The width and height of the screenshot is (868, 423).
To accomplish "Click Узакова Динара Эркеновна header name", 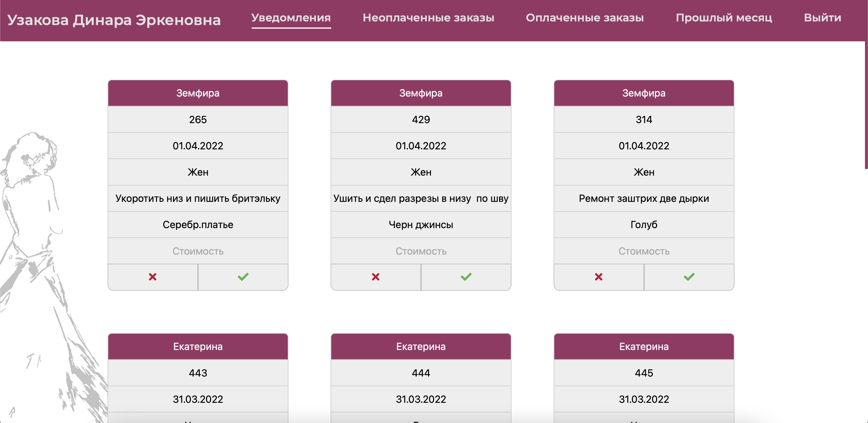I will point(114,20).
